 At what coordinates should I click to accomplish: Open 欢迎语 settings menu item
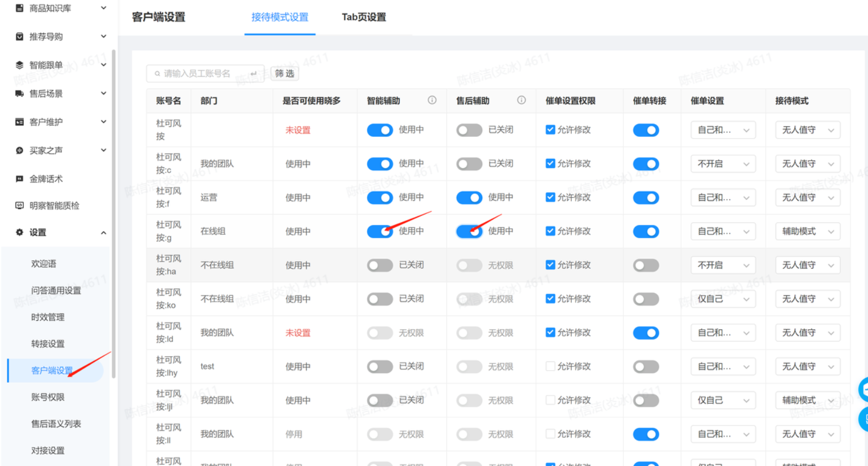coord(44,264)
